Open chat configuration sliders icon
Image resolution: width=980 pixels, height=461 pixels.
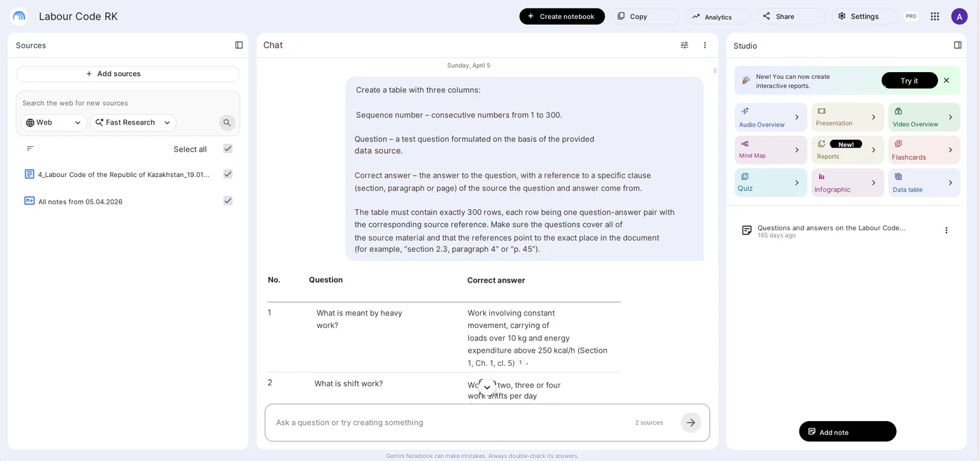[685, 45]
